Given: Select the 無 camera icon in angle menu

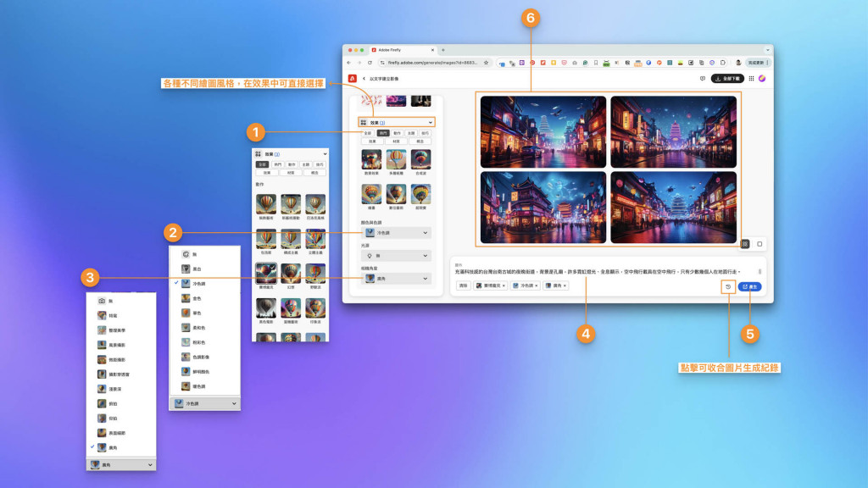Looking at the screenshot, I should (102, 301).
